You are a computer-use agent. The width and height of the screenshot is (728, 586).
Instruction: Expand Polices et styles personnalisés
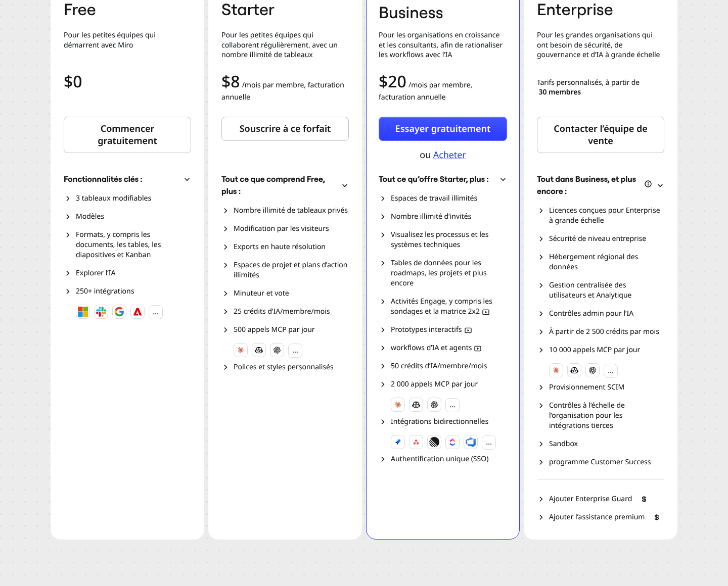[x=278, y=367]
